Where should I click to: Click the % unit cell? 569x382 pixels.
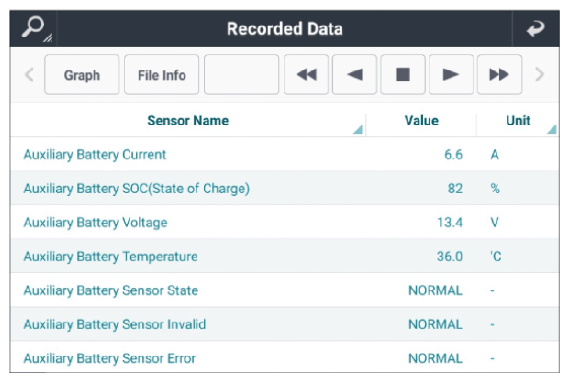point(495,188)
